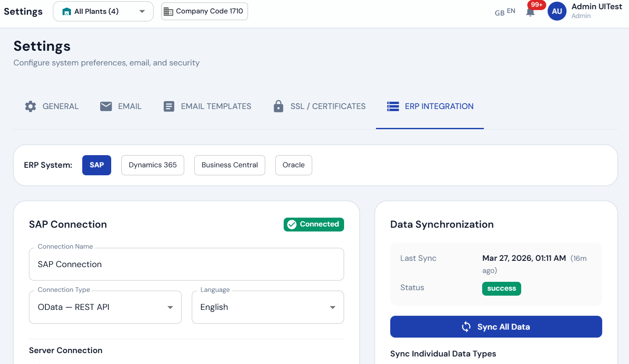Screen dimensions: 629x364
Task: Click the padlock icon beside SSL / CERTIFICATES
Action: coord(278,106)
